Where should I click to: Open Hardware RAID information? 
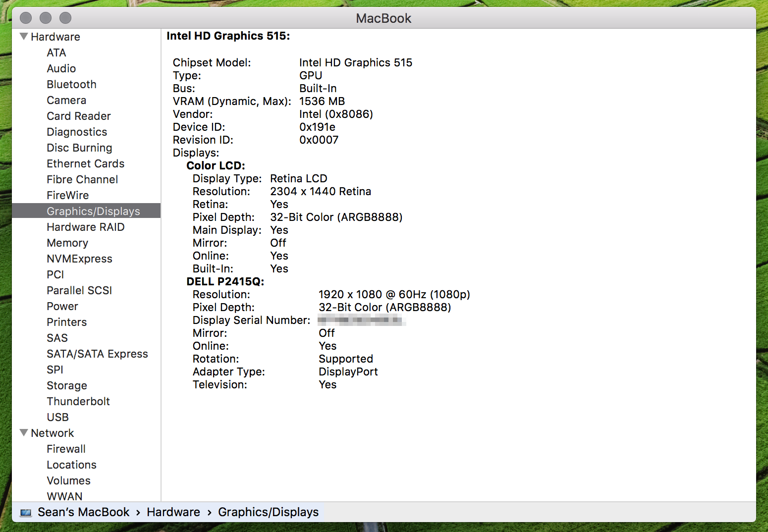(86, 227)
